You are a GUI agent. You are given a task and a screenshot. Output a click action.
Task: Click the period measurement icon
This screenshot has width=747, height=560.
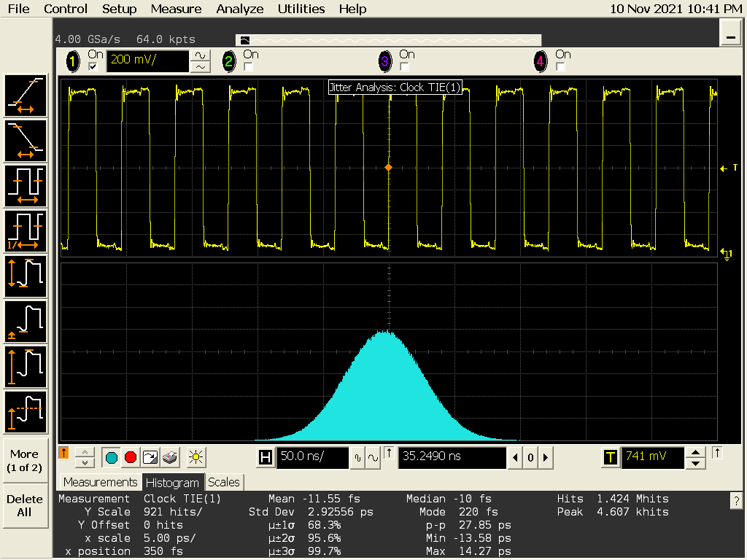click(x=26, y=186)
